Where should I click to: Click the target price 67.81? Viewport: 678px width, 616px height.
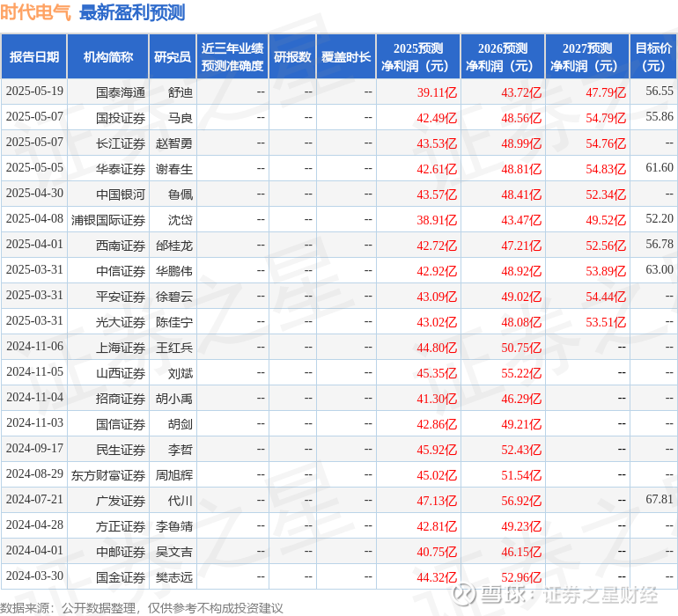[660, 499]
